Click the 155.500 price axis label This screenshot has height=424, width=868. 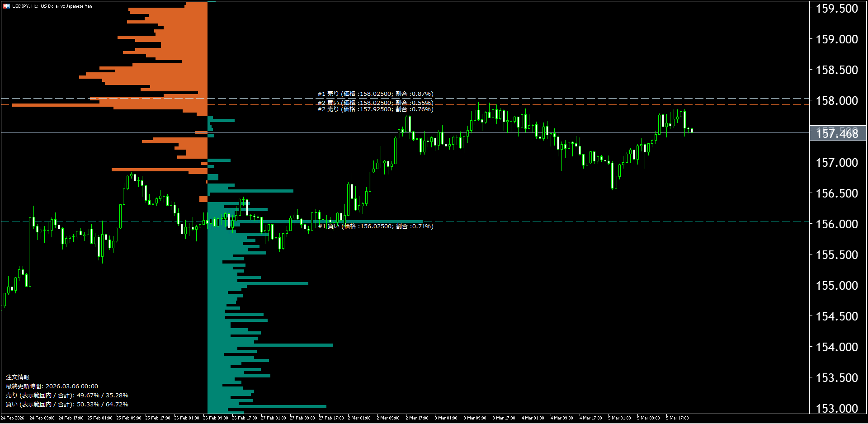837,255
